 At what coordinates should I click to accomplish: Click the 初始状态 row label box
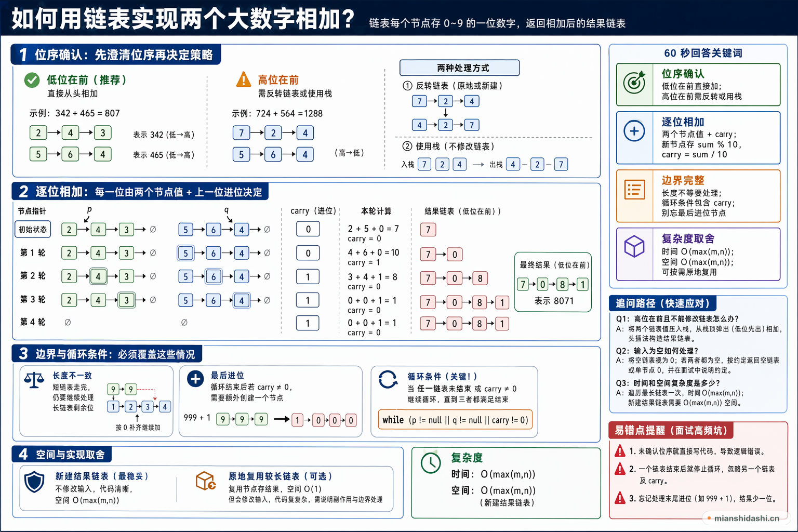tap(33, 230)
